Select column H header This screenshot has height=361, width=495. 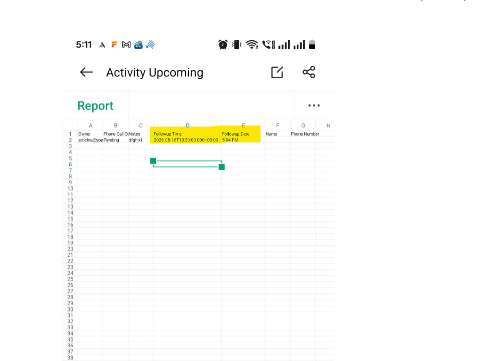coord(328,125)
